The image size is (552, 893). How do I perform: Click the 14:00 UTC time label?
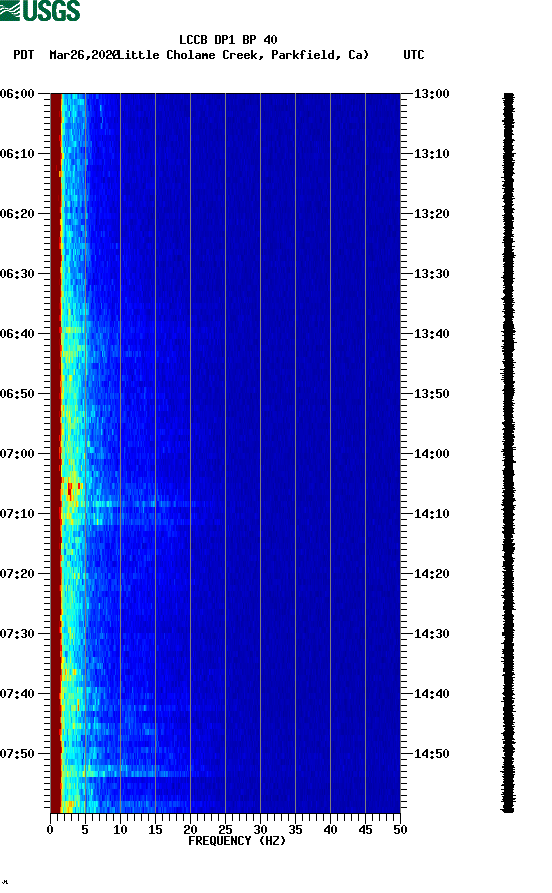click(x=431, y=453)
